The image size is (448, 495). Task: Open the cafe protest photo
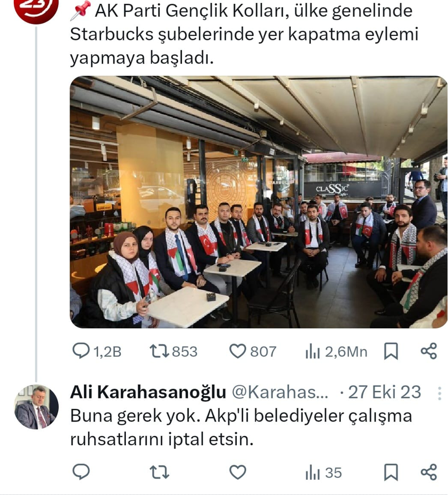point(258,202)
